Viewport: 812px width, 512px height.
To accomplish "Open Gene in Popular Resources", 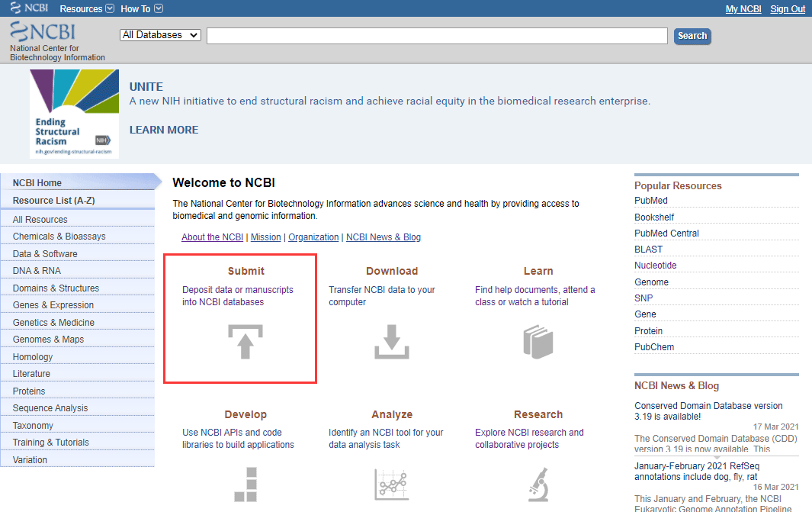I will pos(645,314).
